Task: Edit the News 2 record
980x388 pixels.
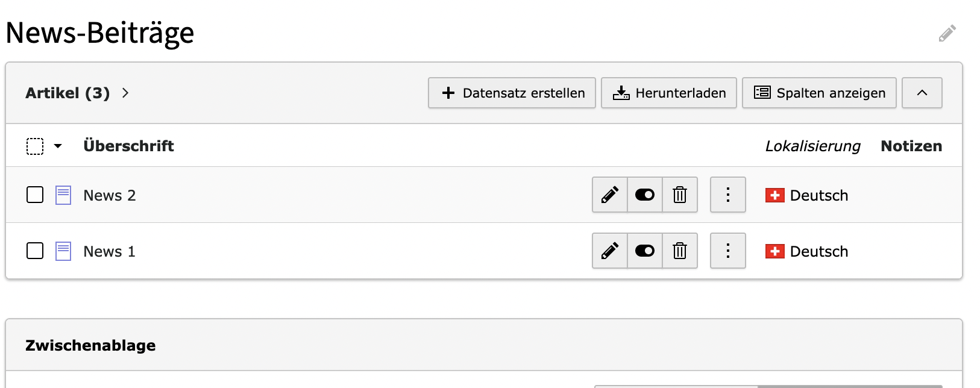Action: [610, 195]
